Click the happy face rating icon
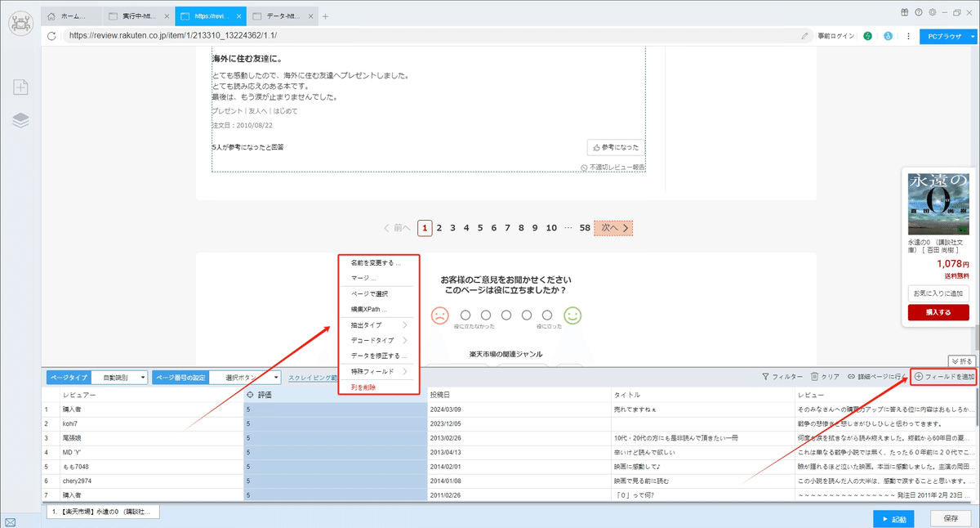This screenshot has height=528, width=980. [572, 315]
